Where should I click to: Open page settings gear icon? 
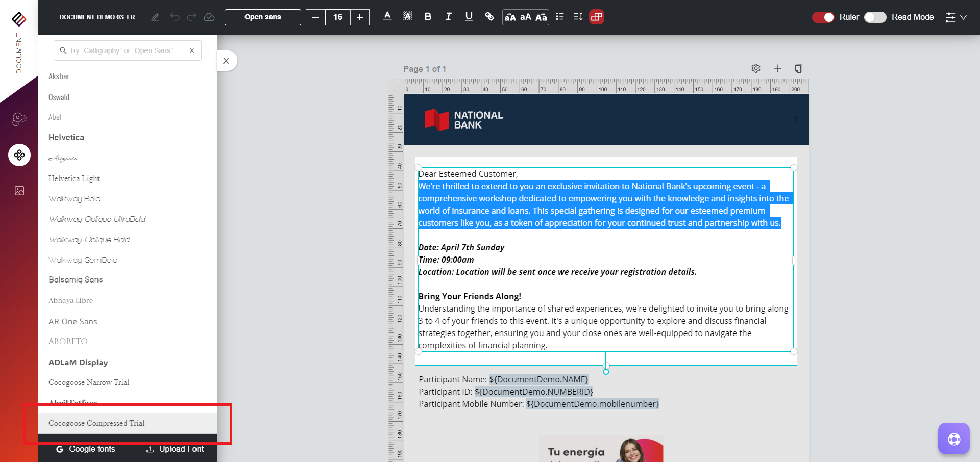pos(756,68)
